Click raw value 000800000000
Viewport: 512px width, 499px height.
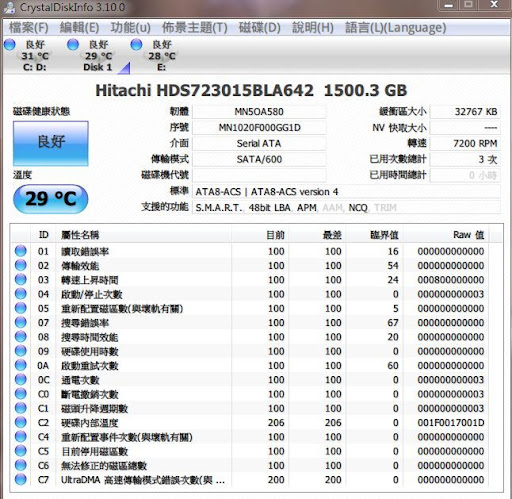451,280
